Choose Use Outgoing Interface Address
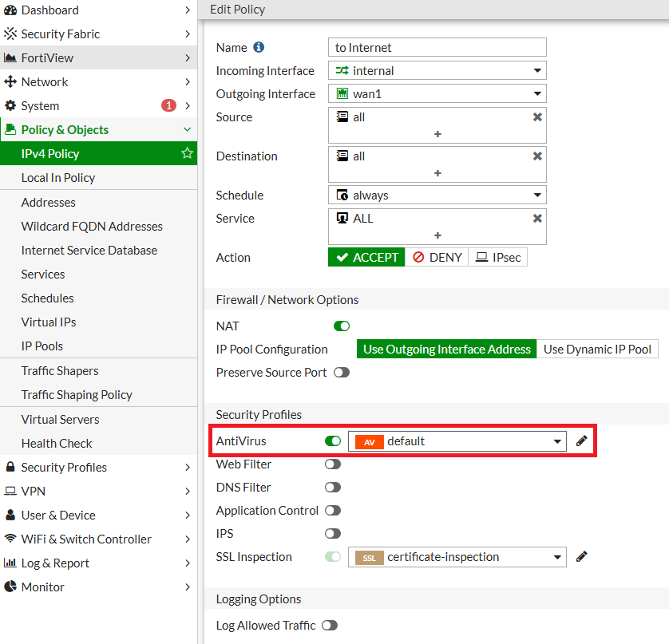This screenshot has width=669, height=644. click(x=446, y=349)
